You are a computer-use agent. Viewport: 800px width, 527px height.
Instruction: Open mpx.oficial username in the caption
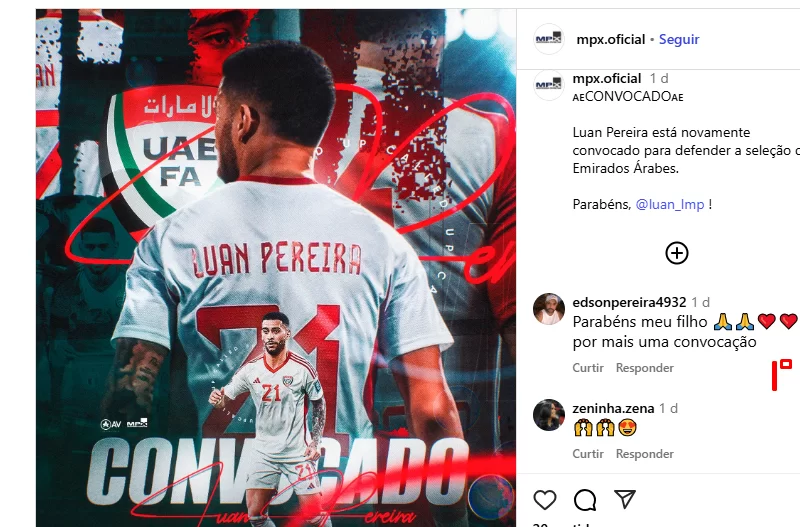pyautogui.click(x=607, y=79)
